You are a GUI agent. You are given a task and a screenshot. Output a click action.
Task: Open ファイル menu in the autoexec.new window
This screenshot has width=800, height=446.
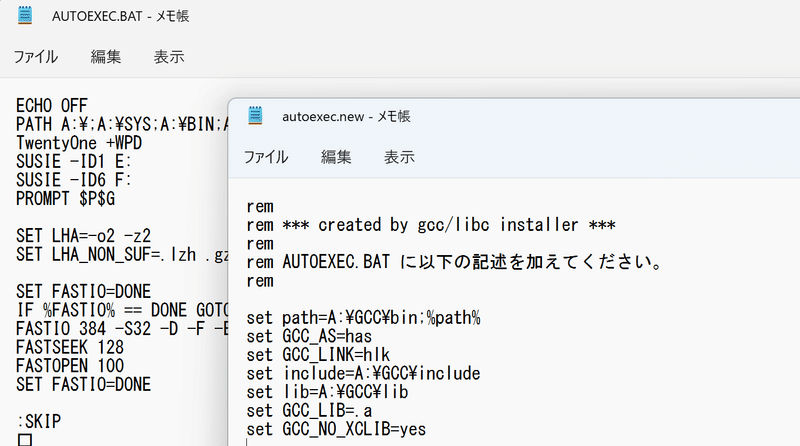tap(266, 157)
